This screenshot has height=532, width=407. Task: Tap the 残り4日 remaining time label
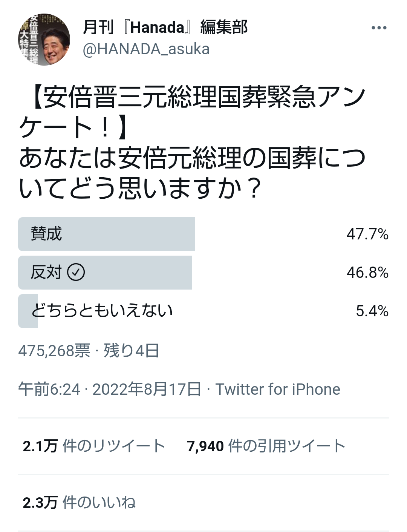point(132,351)
